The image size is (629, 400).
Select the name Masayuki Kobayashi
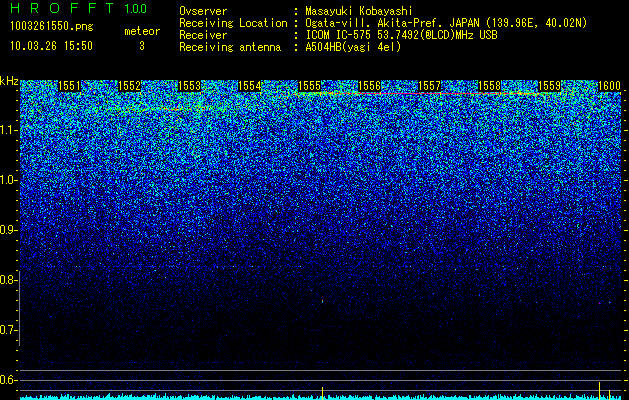[359, 12]
